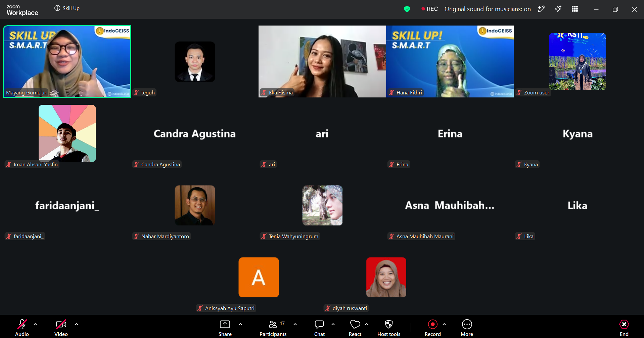This screenshot has height=338, width=644.
Task: Open AI Companion sparkle icon
Action: pos(558,9)
